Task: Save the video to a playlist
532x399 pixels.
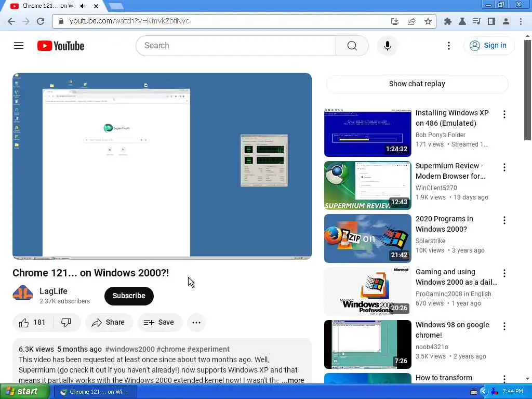Action: [160, 322]
